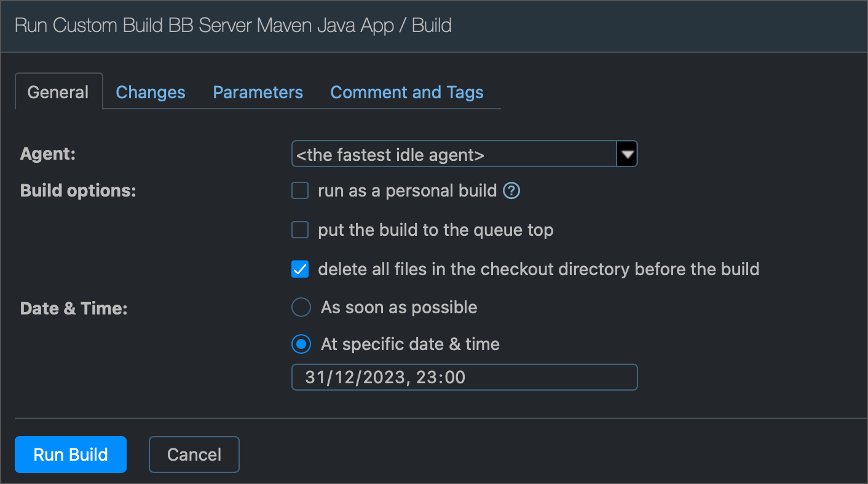This screenshot has height=484, width=868.
Task: Select the At specific date & time option
Action: 301,345
